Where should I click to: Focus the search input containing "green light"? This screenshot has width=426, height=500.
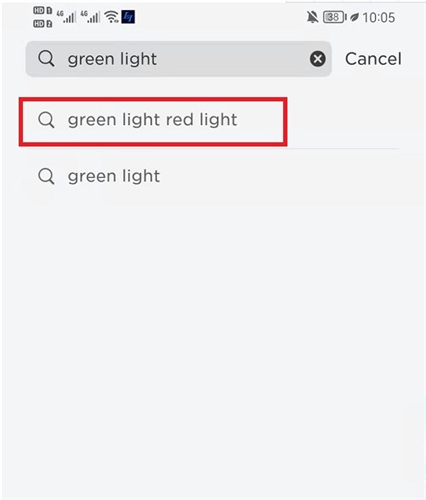(179, 59)
